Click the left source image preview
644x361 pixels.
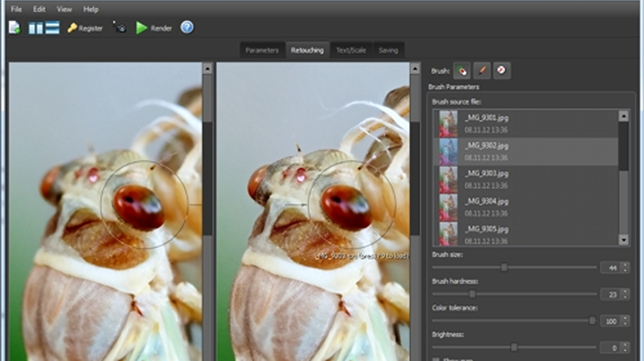click(x=105, y=211)
